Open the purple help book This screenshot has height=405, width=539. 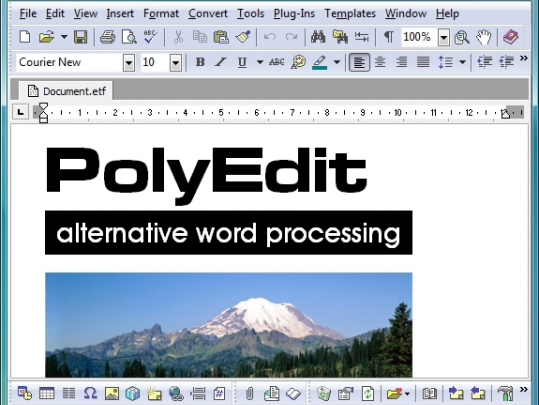click(510, 37)
